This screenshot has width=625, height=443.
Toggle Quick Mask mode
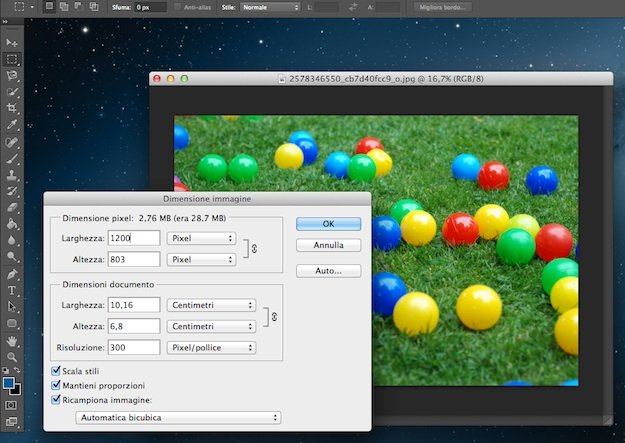click(x=11, y=405)
